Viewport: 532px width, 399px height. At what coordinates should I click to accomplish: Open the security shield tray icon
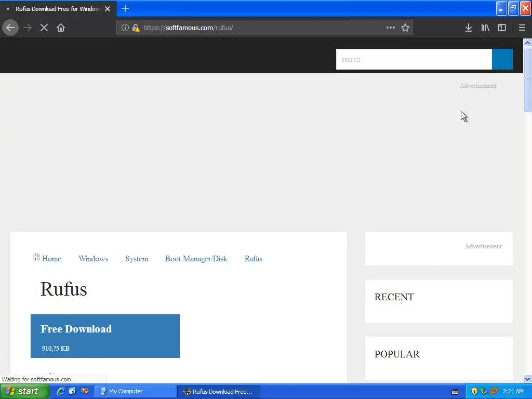coord(474,391)
